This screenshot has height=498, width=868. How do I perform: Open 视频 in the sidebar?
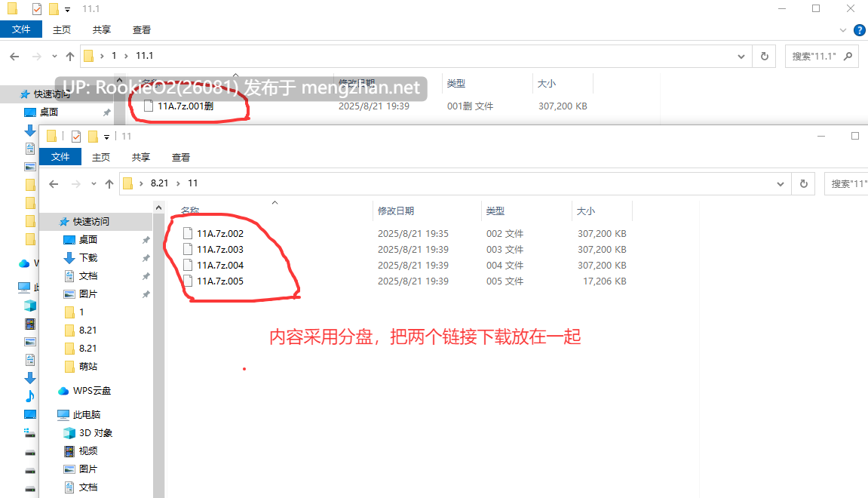(x=88, y=451)
